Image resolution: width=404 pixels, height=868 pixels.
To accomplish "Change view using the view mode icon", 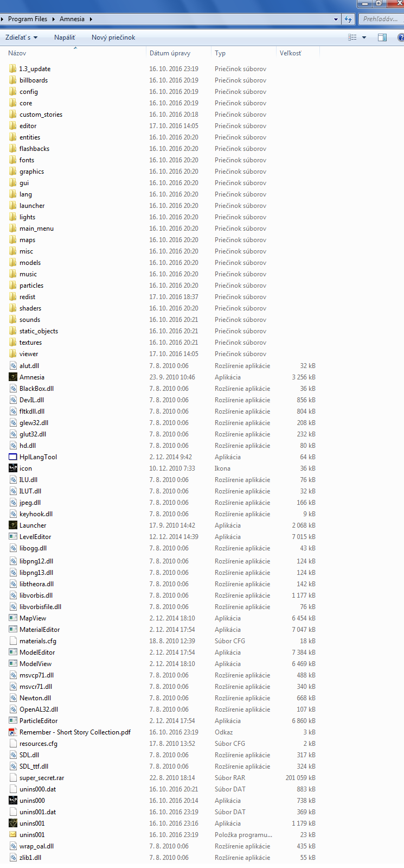I will tap(352, 37).
